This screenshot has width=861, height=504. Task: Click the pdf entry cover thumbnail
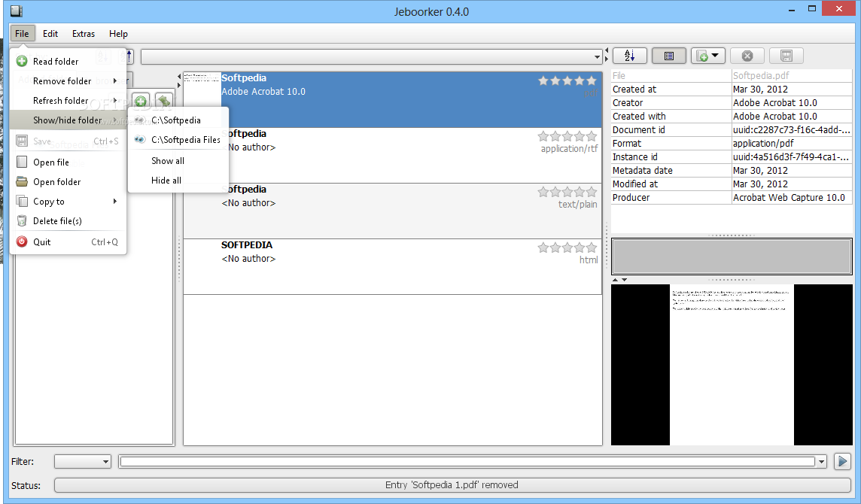pos(202,99)
